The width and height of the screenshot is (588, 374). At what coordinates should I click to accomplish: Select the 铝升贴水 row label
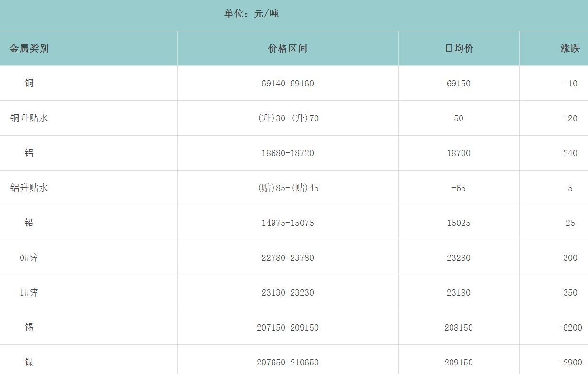tap(29, 188)
